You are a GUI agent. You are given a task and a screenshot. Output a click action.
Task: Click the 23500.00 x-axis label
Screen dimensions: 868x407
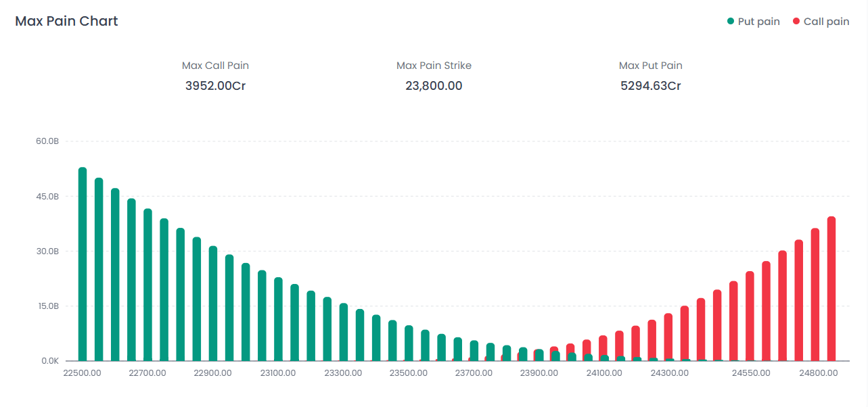pos(409,373)
